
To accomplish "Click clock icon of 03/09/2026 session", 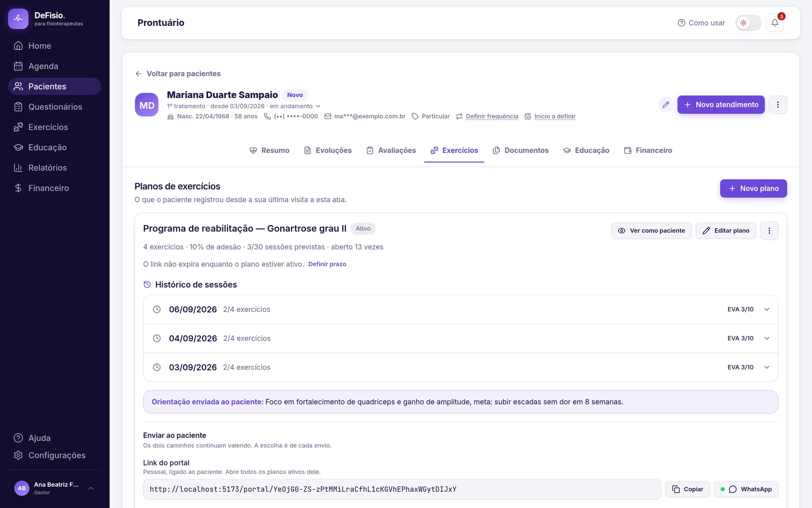I will (157, 367).
